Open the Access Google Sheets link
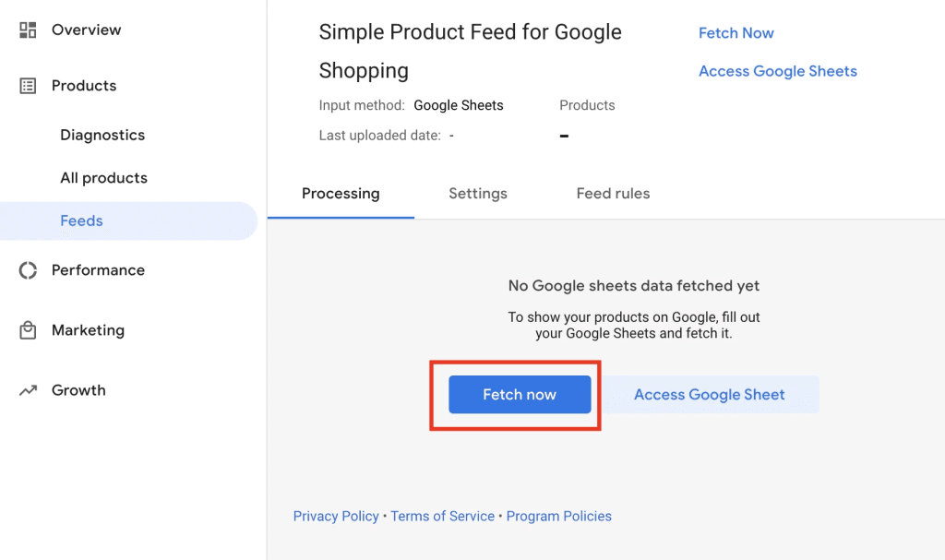The height and width of the screenshot is (560, 945). click(777, 71)
